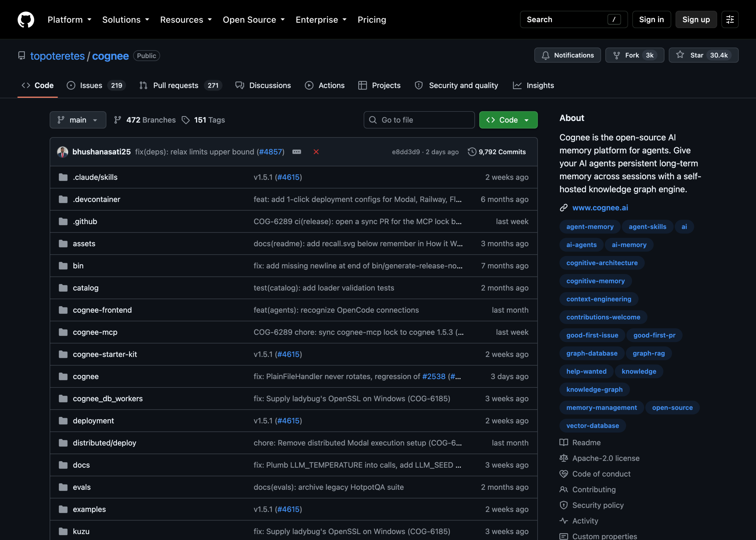Open the #2538 issue link
The width and height of the screenshot is (756, 540).
pyautogui.click(x=434, y=376)
